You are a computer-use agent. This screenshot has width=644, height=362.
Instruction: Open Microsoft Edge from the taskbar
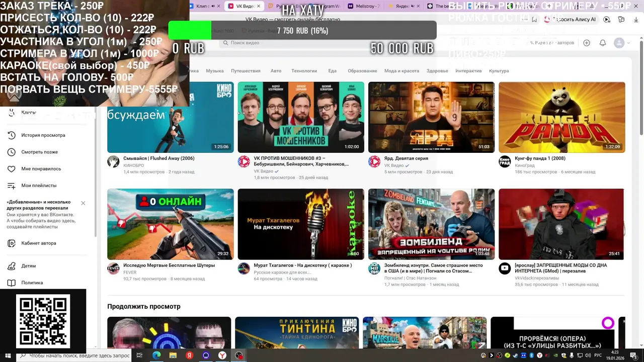pos(156,355)
